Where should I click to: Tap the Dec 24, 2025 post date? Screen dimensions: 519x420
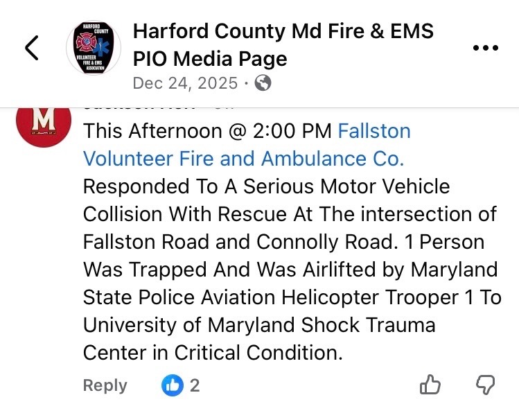coord(184,84)
